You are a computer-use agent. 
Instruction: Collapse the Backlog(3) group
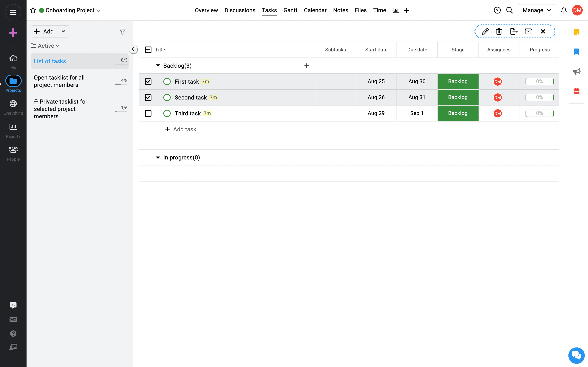[158, 66]
